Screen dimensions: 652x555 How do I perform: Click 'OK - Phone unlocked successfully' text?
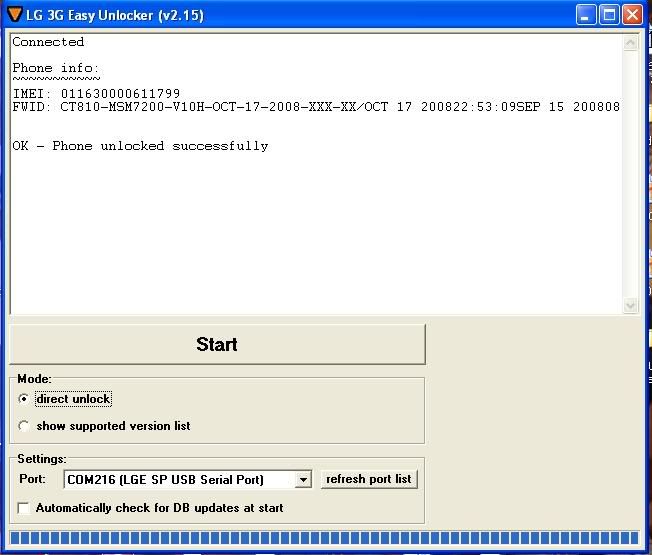pyautogui.click(x=141, y=146)
